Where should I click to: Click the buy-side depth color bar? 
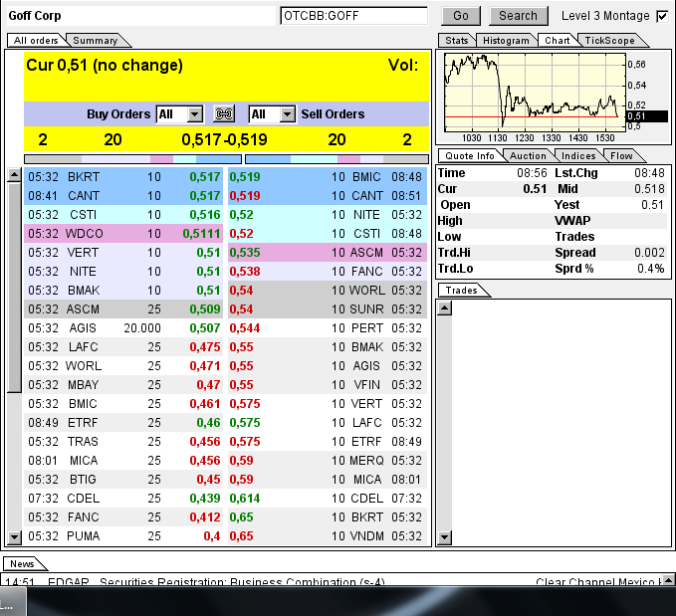(x=132, y=159)
